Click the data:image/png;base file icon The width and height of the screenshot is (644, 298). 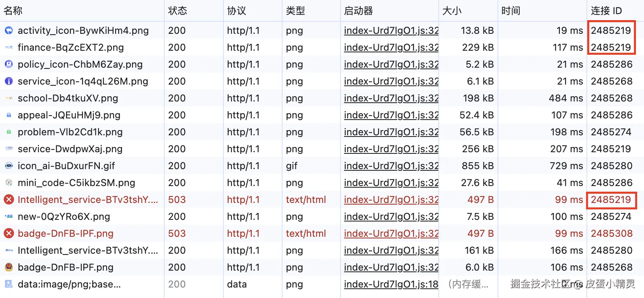(x=8, y=284)
